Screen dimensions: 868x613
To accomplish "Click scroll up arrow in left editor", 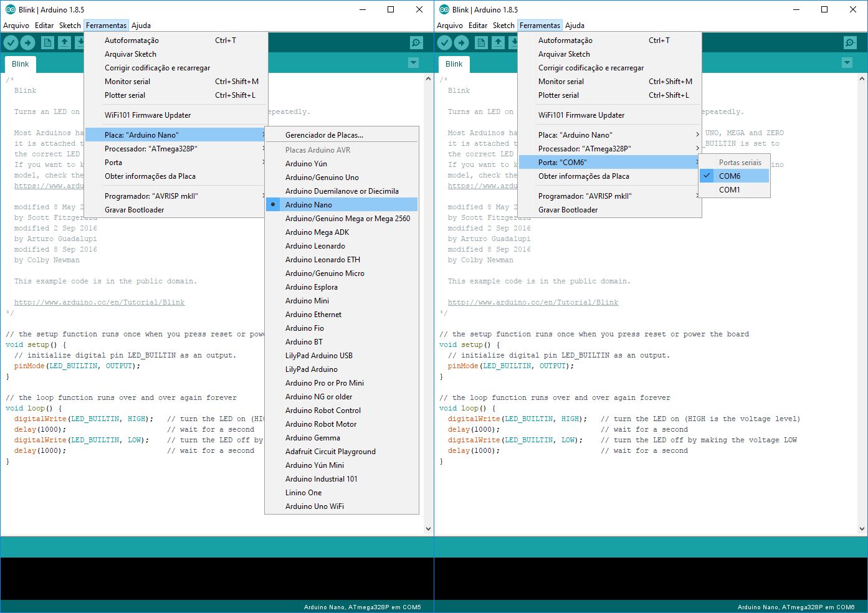I will click(x=428, y=79).
